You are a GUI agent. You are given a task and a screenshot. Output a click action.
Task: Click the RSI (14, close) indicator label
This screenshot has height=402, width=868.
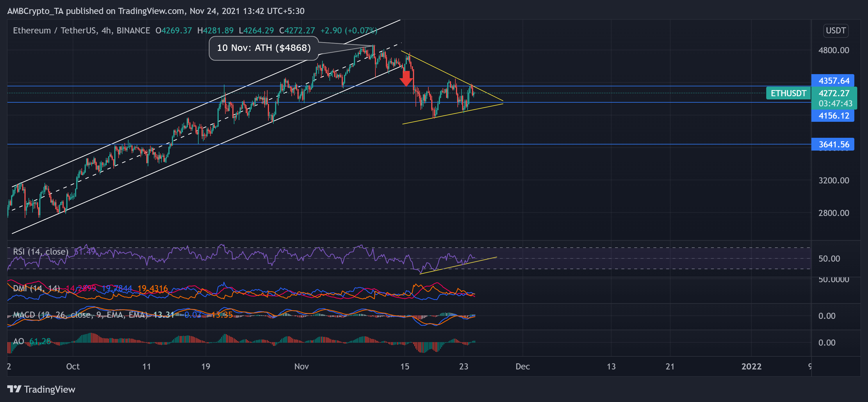(40, 251)
